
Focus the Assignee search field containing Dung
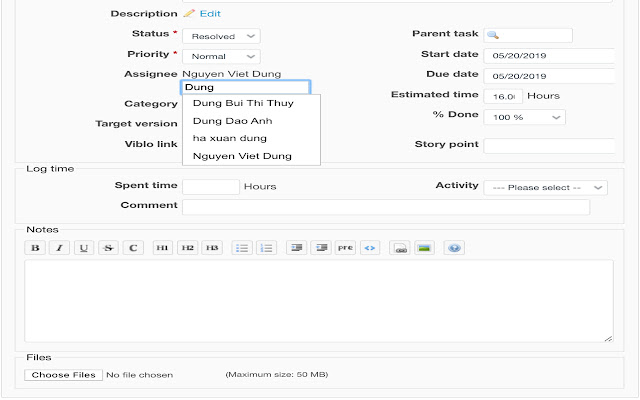(x=245, y=87)
